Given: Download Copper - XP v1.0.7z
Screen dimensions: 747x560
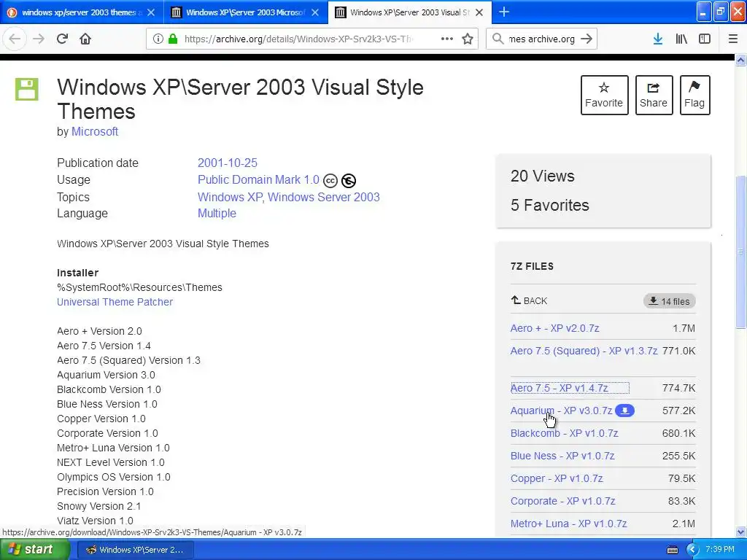Looking at the screenshot, I should click(557, 478).
